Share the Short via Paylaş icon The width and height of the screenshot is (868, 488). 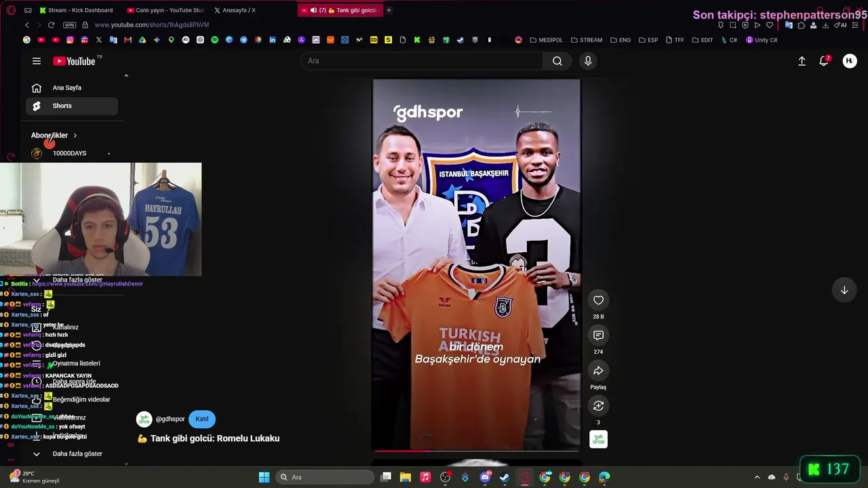tap(598, 371)
